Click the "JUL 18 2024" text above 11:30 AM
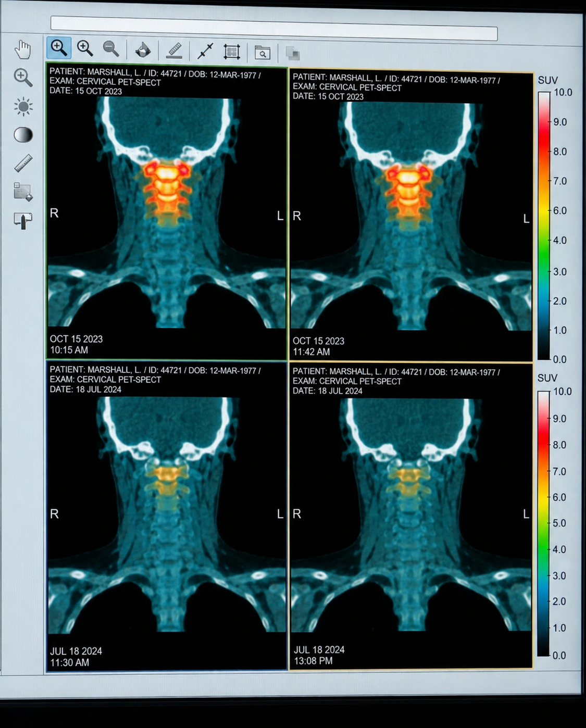The image size is (586, 728). (x=76, y=651)
